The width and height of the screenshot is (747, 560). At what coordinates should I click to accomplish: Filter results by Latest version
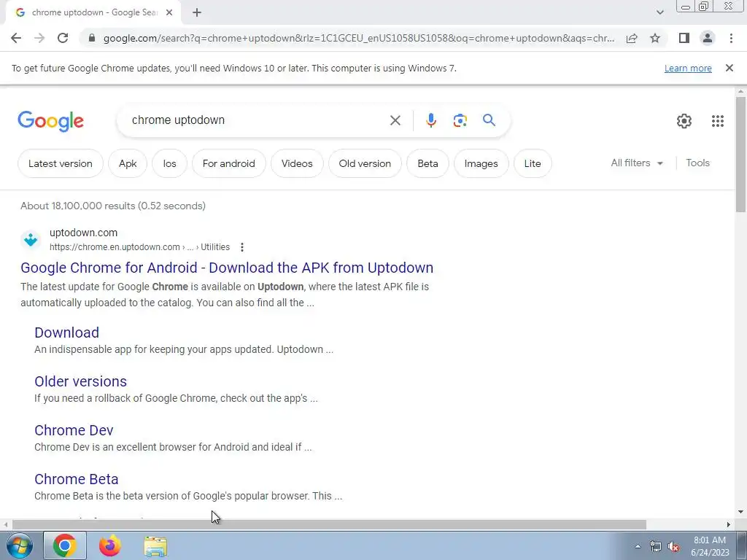pyautogui.click(x=61, y=163)
